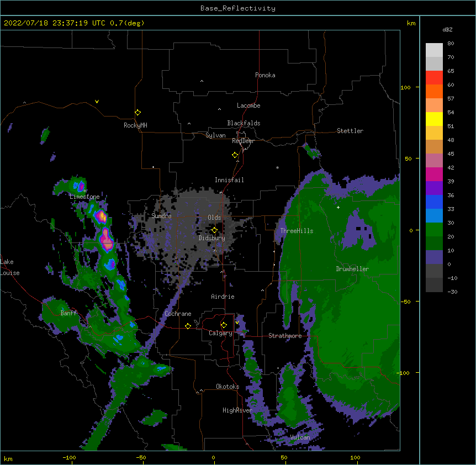The image size is (476, 465).
Task: Click the magenta storm cell south of Limestone
Action: tap(106, 240)
